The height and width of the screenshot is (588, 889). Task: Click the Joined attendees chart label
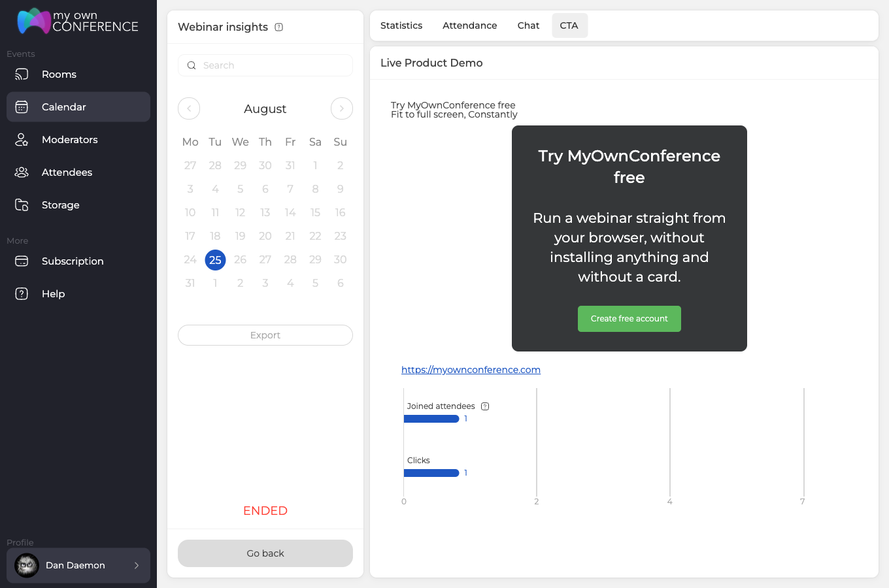tap(441, 406)
